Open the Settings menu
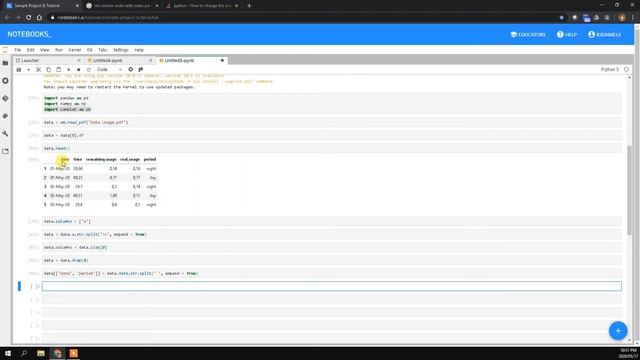This screenshot has width=640, height=360. [x=121, y=50]
